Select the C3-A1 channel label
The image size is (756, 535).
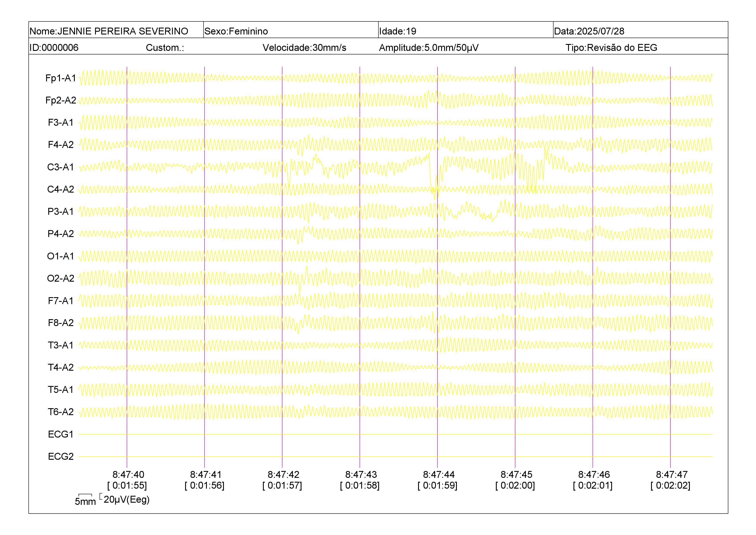pos(61,167)
